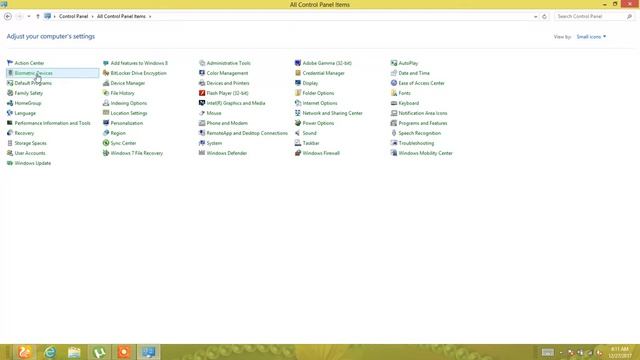Click the Ease of Access Center icon
The height and width of the screenshot is (360, 640).
pyautogui.click(x=393, y=83)
